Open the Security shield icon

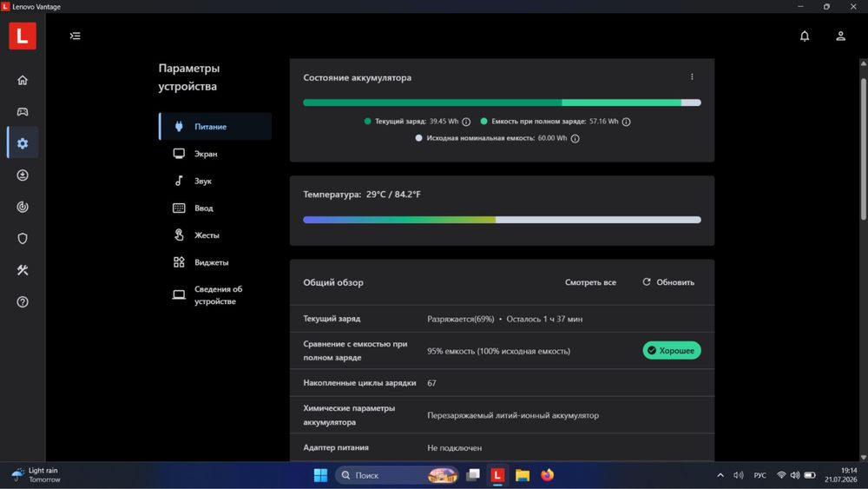click(23, 239)
